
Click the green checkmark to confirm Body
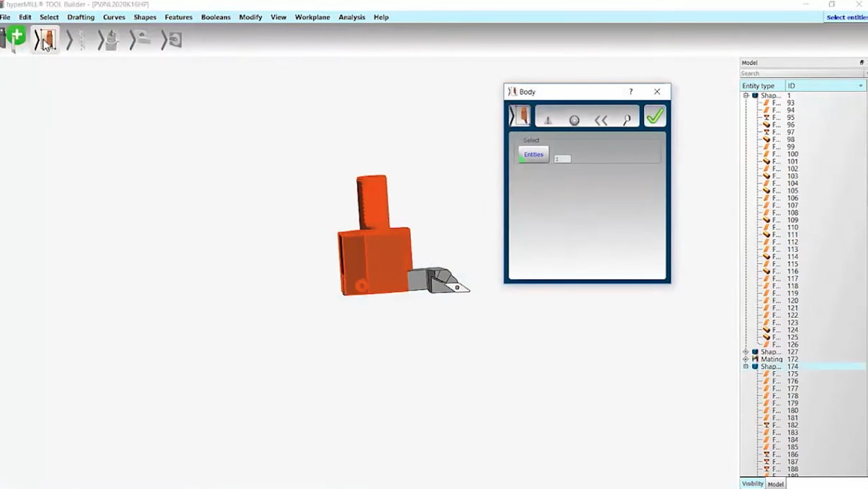654,116
